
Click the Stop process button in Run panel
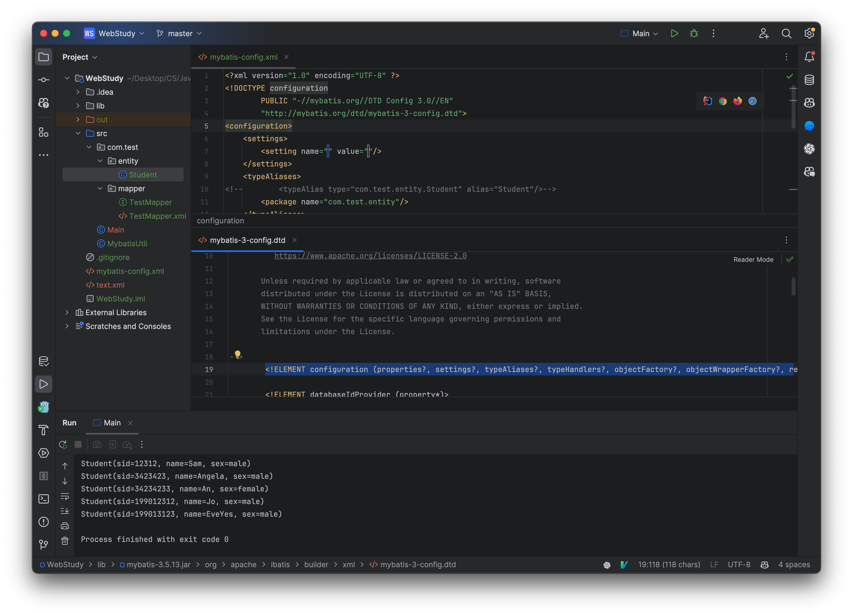click(x=77, y=444)
